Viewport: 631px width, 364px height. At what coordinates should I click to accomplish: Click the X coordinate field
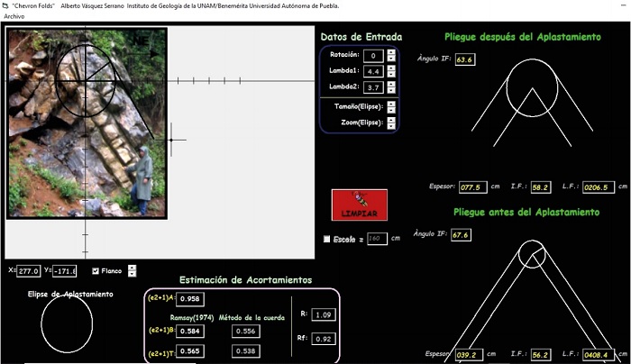pyautogui.click(x=29, y=271)
